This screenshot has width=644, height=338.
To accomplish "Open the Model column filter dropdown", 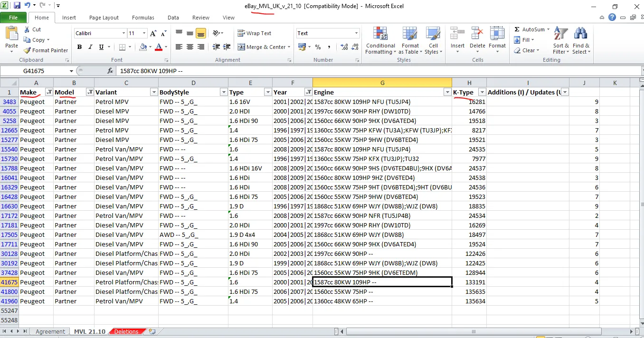I will click(89, 93).
